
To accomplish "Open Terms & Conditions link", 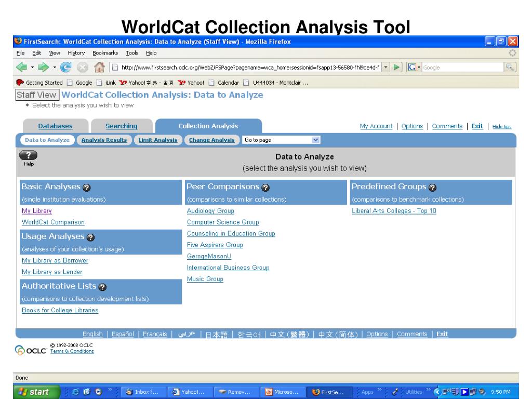I will [x=72, y=351].
